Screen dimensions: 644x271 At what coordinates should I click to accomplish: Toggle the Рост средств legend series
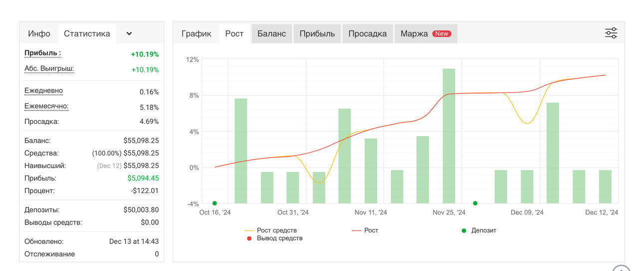click(x=271, y=230)
